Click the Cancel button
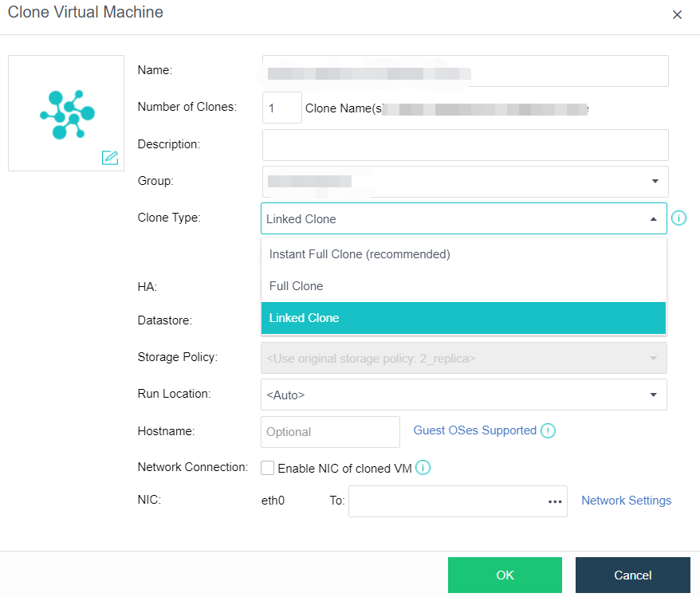The height and width of the screenshot is (597, 700). point(632,575)
